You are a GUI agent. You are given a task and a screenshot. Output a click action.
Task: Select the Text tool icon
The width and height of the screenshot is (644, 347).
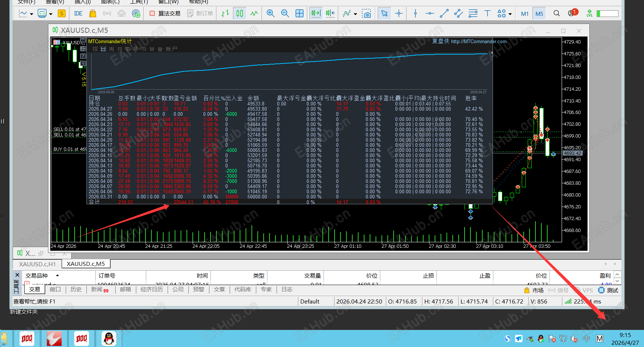[x=487, y=14]
